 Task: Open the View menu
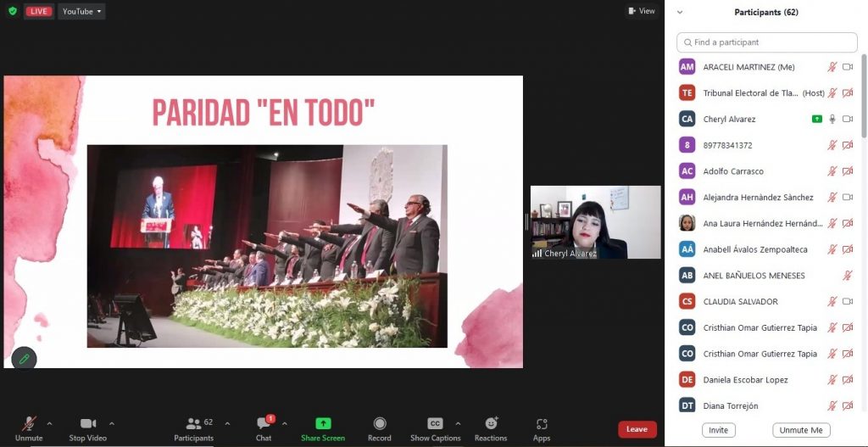coord(642,11)
